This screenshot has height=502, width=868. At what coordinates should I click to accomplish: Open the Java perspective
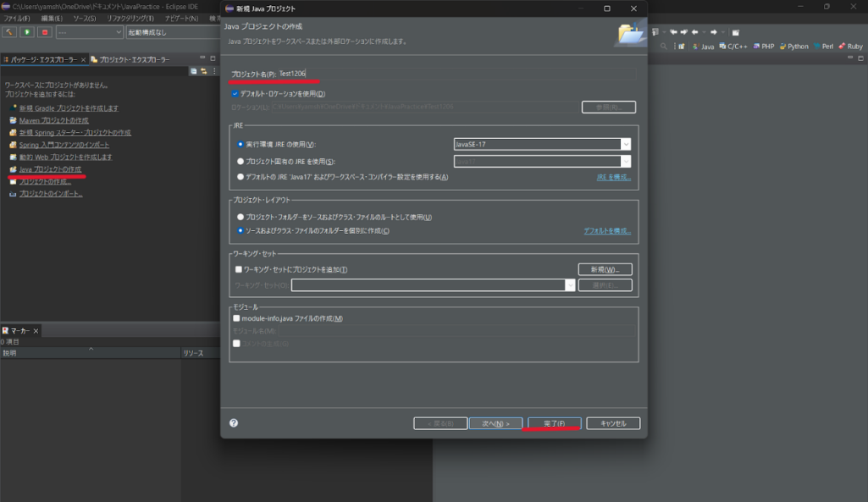pyautogui.click(x=703, y=47)
